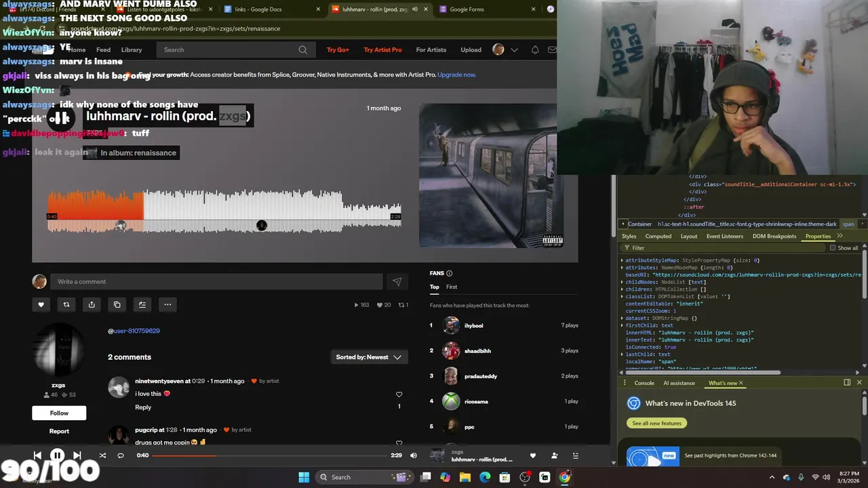The width and height of the screenshot is (868, 488).
Task: Switch to the links - Google Docs tab
Action: (271, 9)
